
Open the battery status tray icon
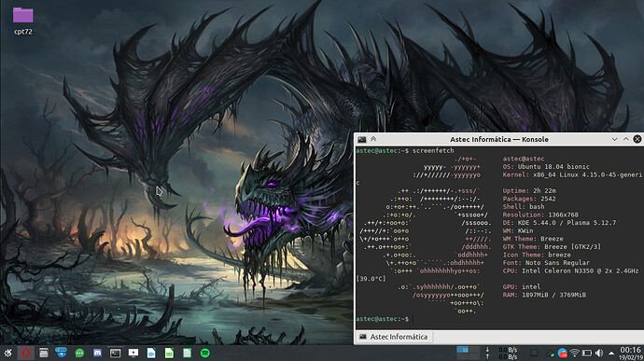[x=587, y=354]
